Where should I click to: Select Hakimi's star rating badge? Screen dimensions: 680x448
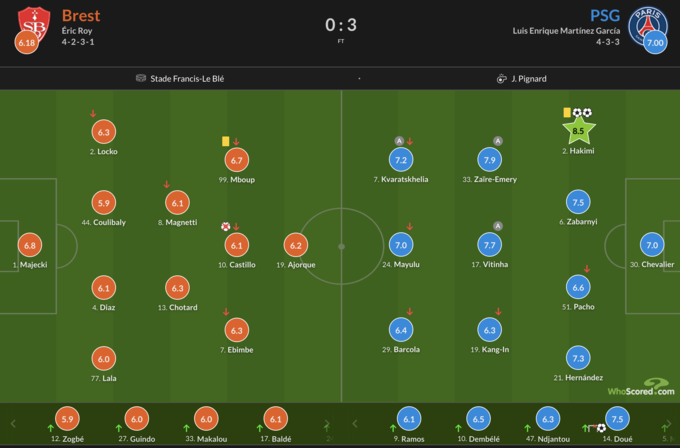578,130
